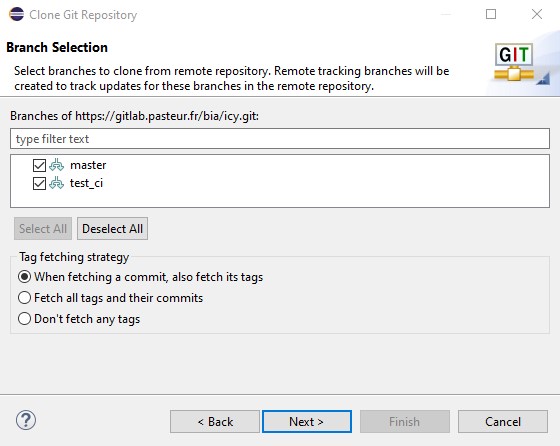Go back with the Back button
Viewport: 560px width, 446px height.
[215, 422]
